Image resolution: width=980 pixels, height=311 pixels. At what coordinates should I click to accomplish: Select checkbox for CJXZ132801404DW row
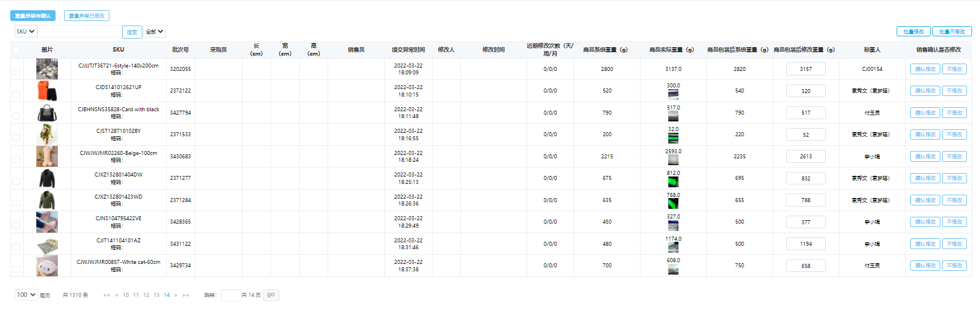[16, 182]
